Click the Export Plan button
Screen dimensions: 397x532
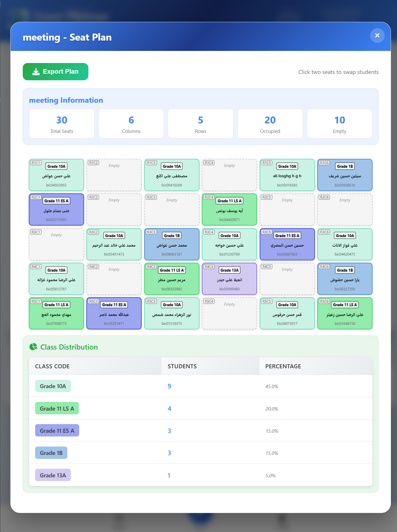click(56, 72)
